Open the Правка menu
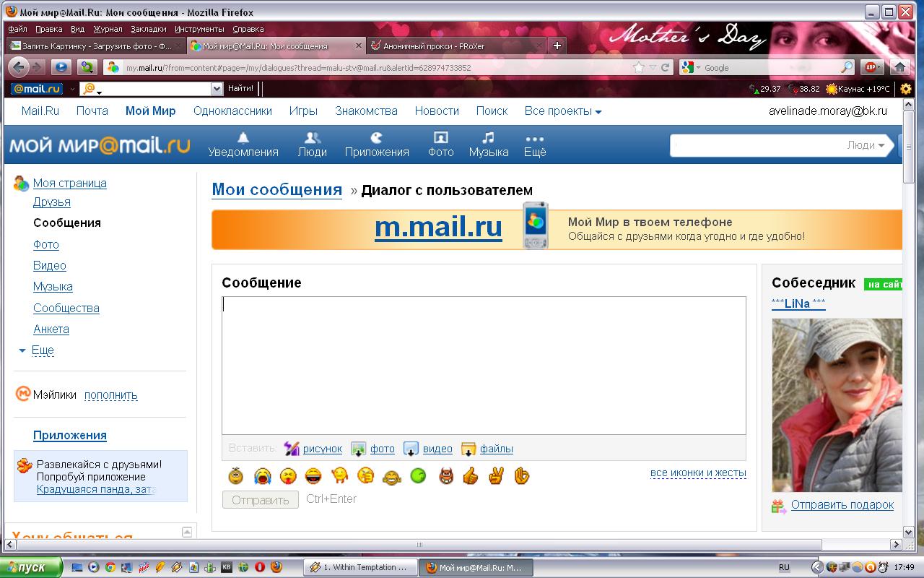Image resolution: width=924 pixels, height=578 pixels. coord(48,29)
